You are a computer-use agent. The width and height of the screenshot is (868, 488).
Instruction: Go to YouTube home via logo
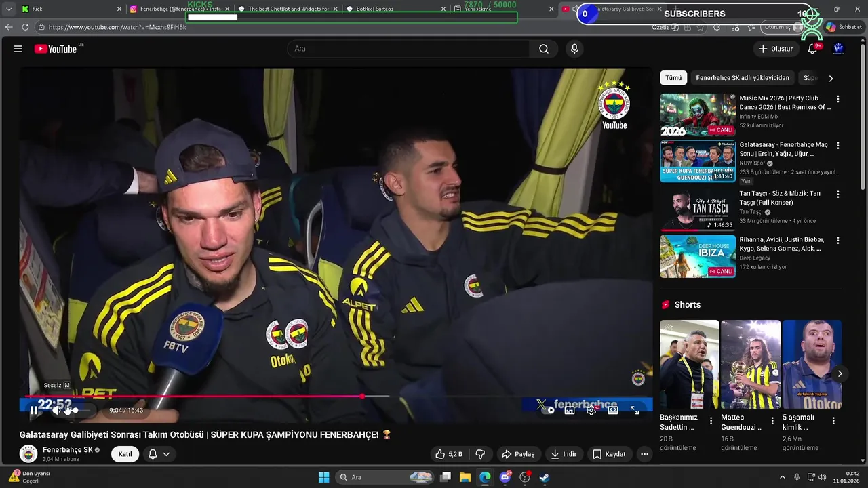pos(56,49)
